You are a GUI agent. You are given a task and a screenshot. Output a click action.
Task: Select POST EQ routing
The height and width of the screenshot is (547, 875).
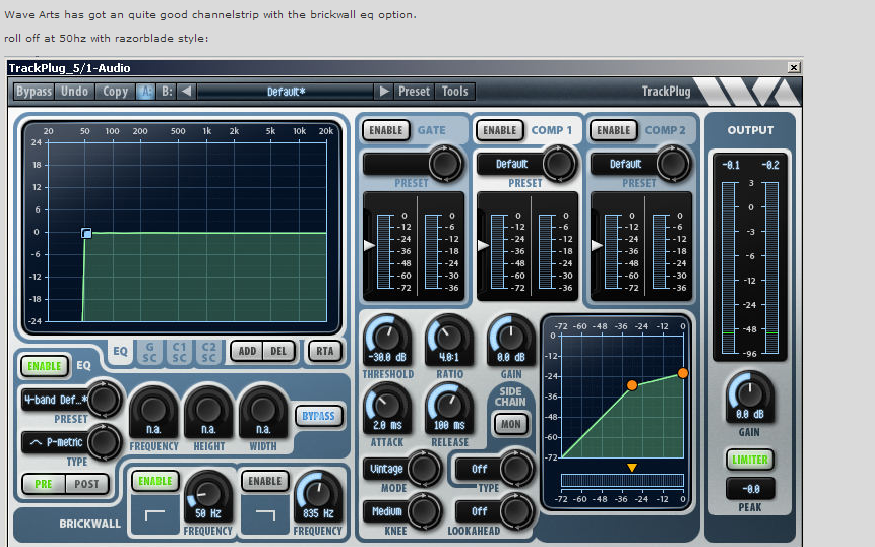click(86, 484)
